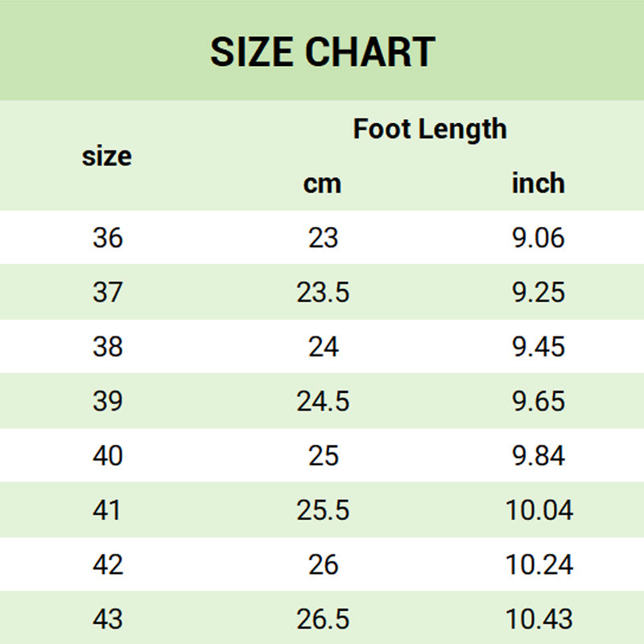Select size 37 row label
The width and height of the screenshot is (644, 644).
pyautogui.click(x=107, y=292)
